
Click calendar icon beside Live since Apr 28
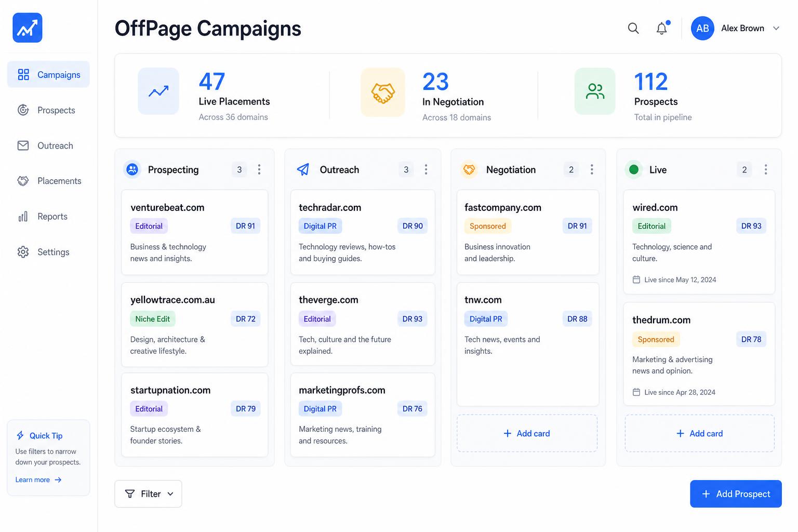click(x=636, y=392)
